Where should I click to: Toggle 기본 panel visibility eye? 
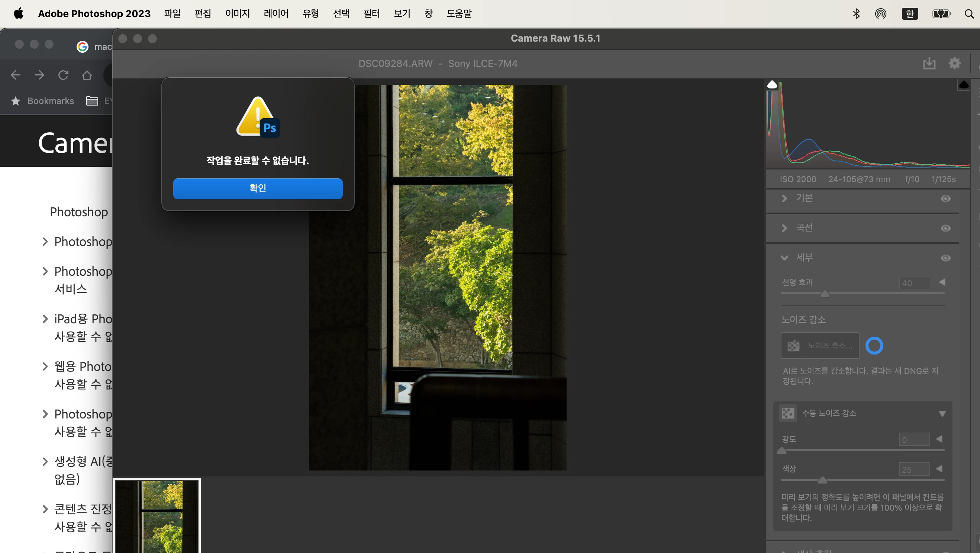[x=945, y=198]
